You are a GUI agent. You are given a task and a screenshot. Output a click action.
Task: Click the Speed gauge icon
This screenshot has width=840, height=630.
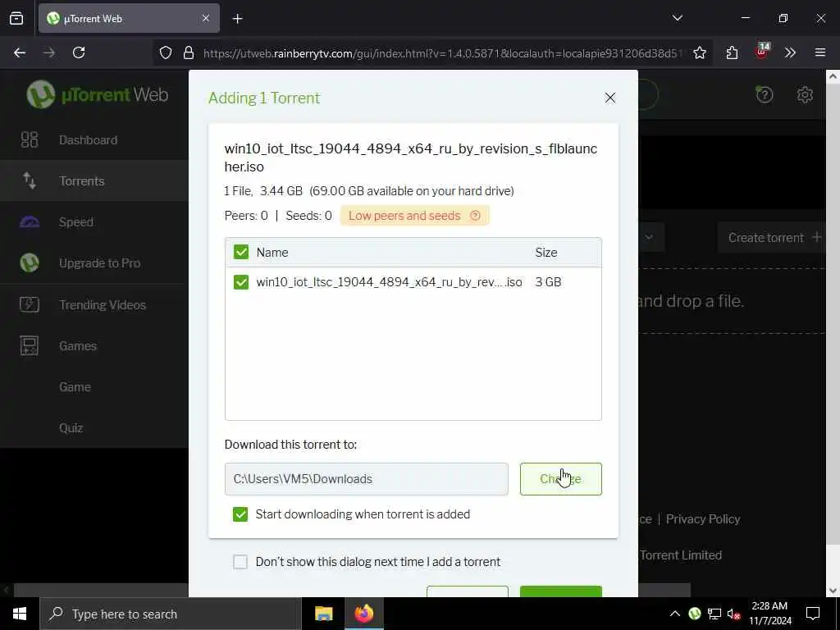[x=29, y=221]
